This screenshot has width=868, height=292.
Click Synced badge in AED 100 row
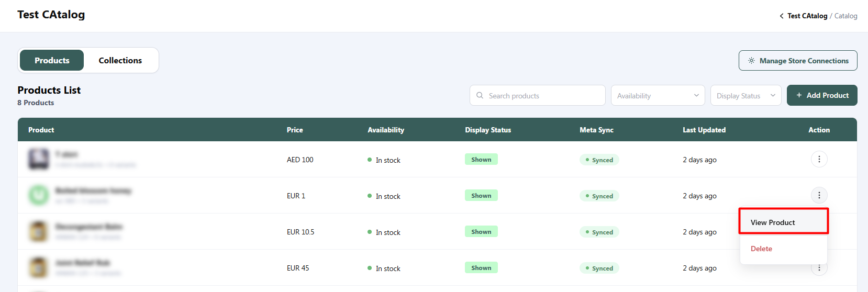(x=599, y=160)
